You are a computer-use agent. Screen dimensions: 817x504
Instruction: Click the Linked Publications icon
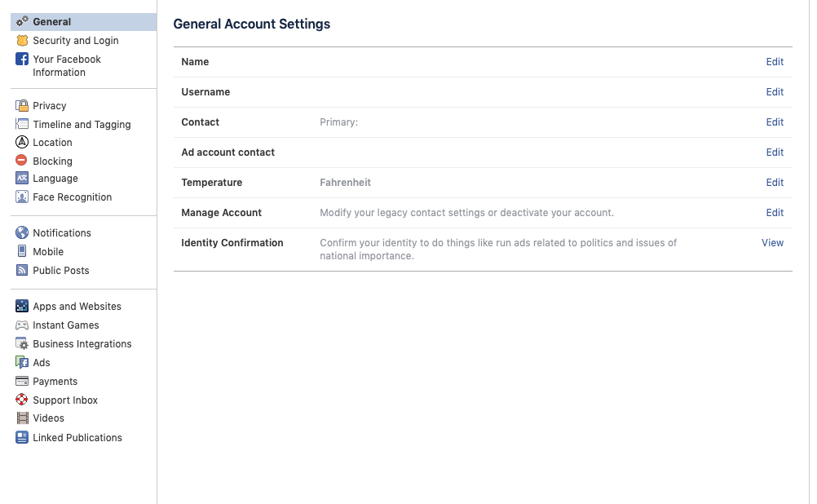(22, 437)
